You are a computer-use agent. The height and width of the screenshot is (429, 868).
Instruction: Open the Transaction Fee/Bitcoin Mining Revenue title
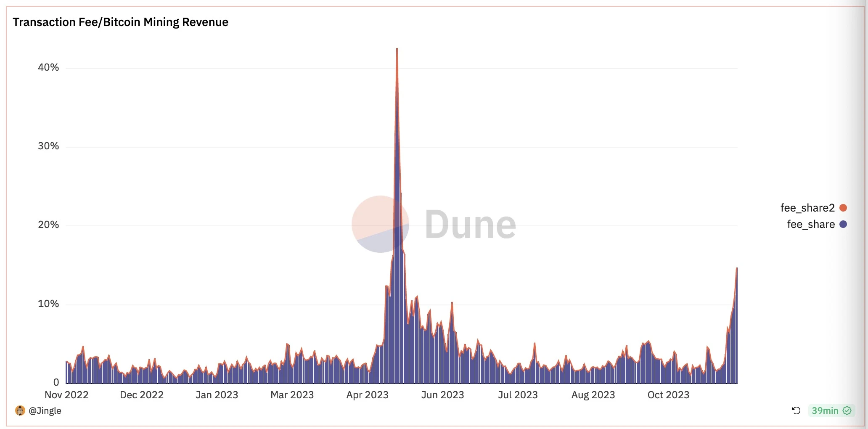[x=120, y=22]
